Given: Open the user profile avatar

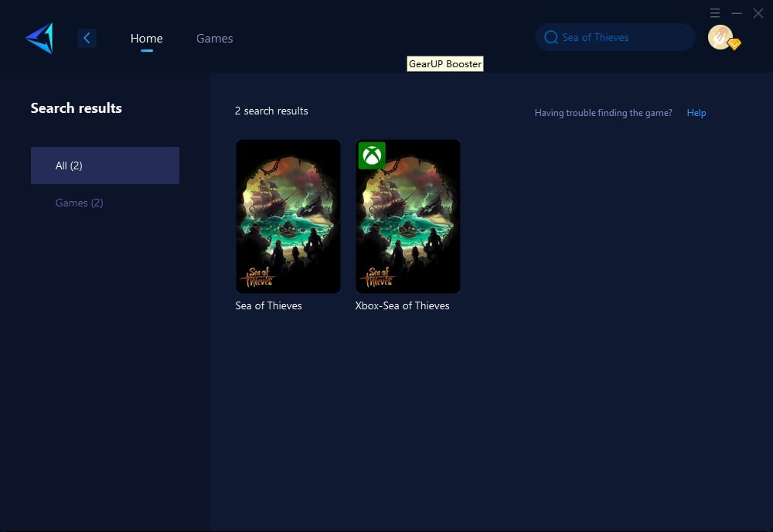Looking at the screenshot, I should (720, 37).
